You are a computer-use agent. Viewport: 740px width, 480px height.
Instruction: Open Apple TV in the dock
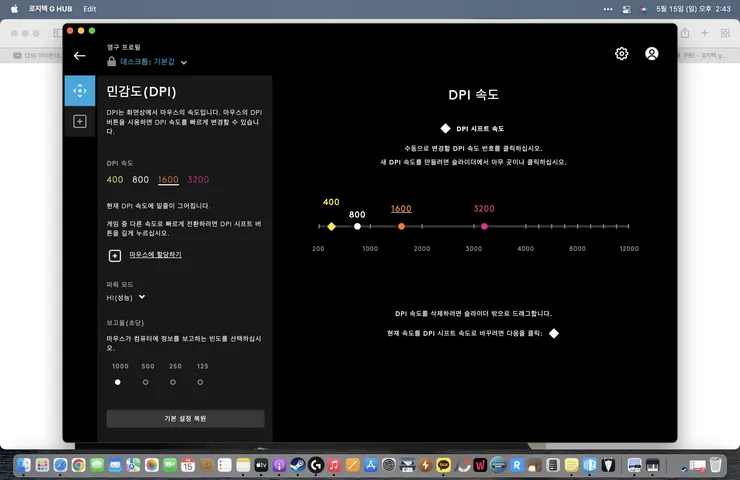261,465
